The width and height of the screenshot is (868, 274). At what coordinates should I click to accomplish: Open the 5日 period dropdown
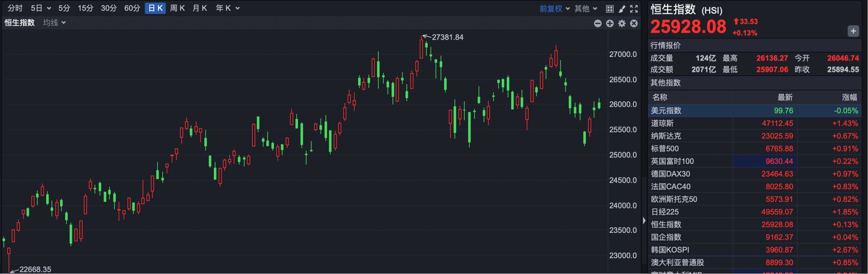click(x=41, y=8)
